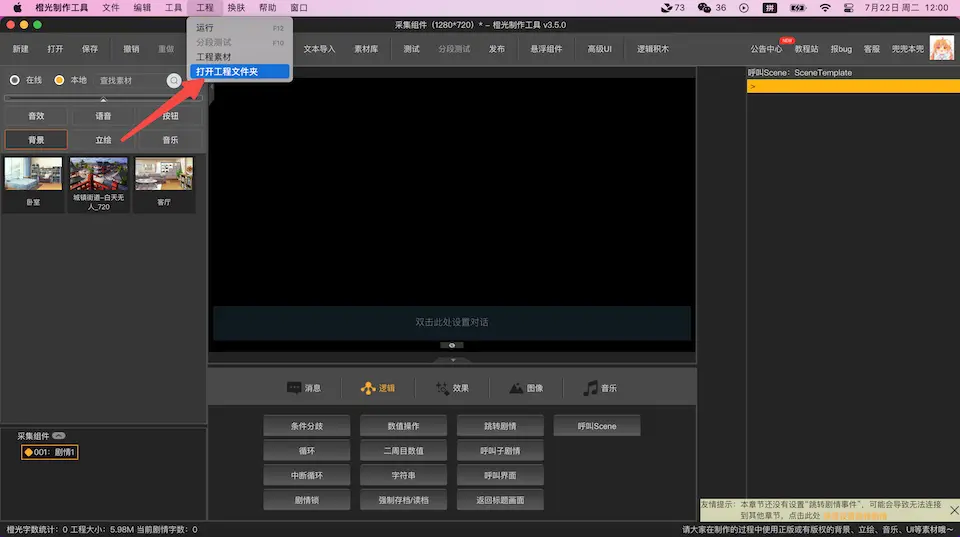Select the 卧室 background thumbnail
The height and width of the screenshot is (537, 960).
click(33, 184)
